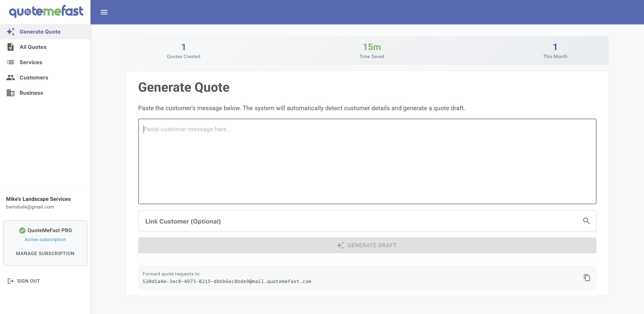This screenshot has width=644, height=314.
Task: Sign out of the account
Action: [24, 281]
